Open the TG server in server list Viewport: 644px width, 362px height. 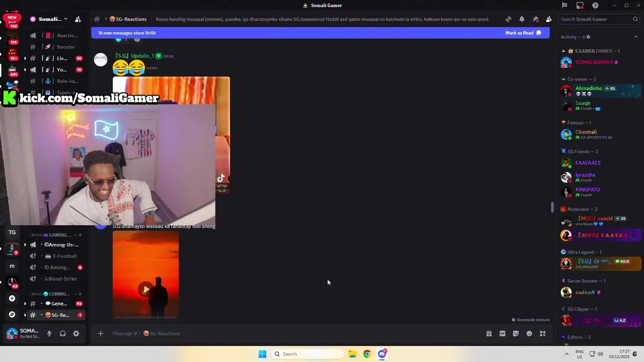(12, 232)
